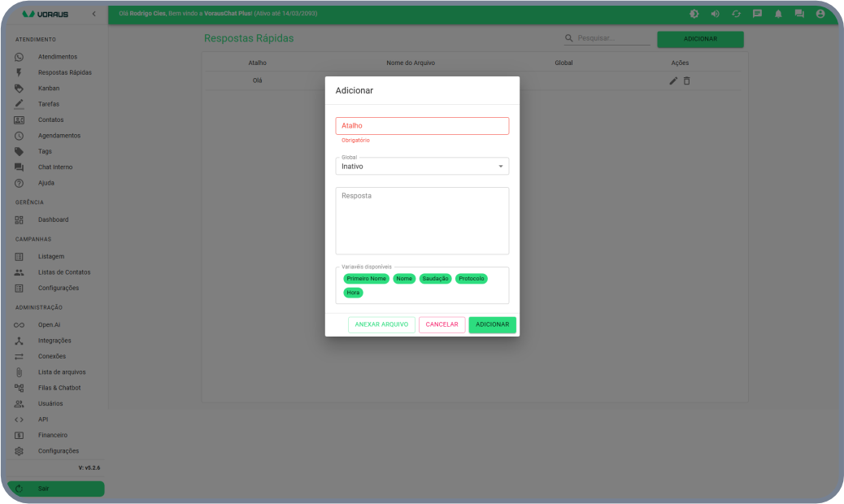The width and height of the screenshot is (844, 504).
Task: Open the user profile avatar icon
Action: coord(820,14)
